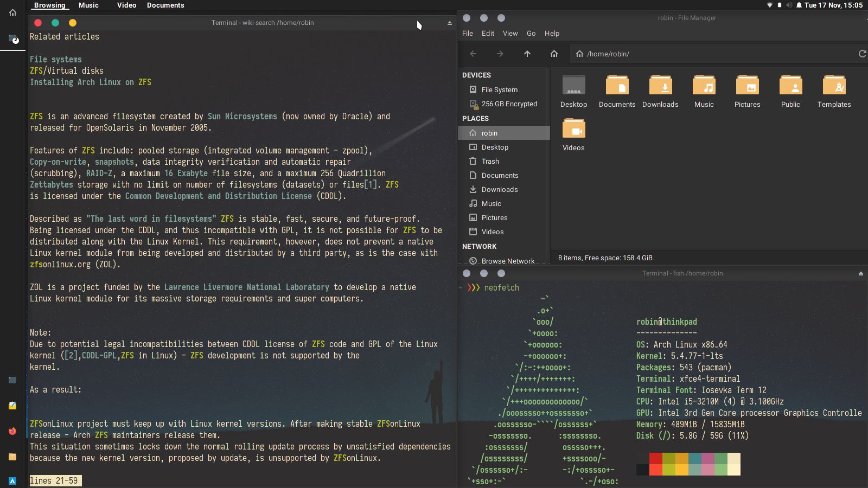868x488 pixels.
Task: Roll up the fish terminal with its shade button
Action: coord(860,273)
